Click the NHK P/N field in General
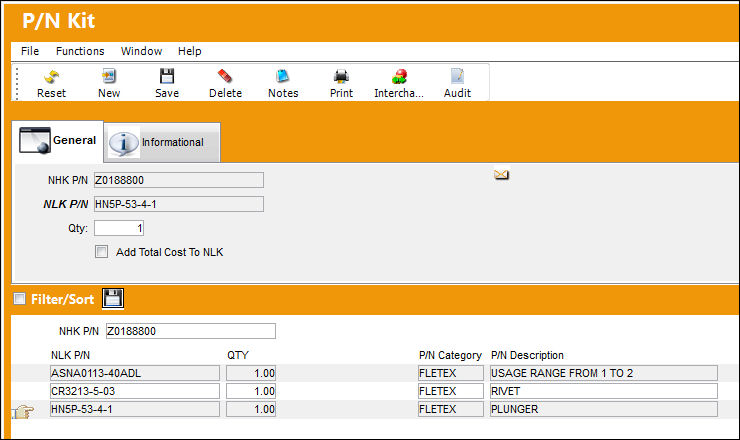This screenshot has height=440, width=740. 179,180
